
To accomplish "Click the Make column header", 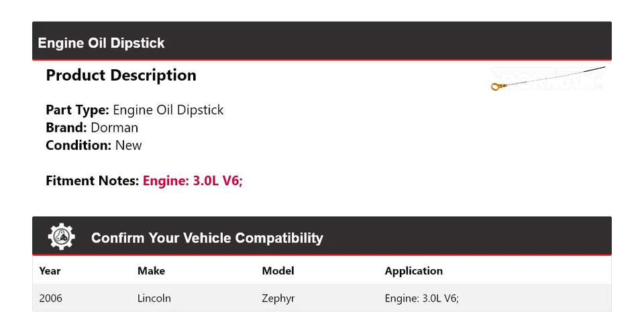I will [151, 271].
